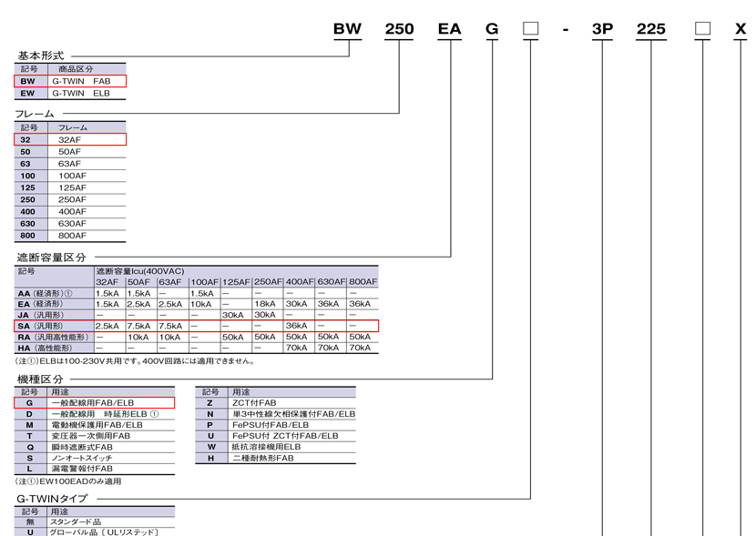
Task: Click the 'EA (経済形)' row label
Action: [40, 304]
